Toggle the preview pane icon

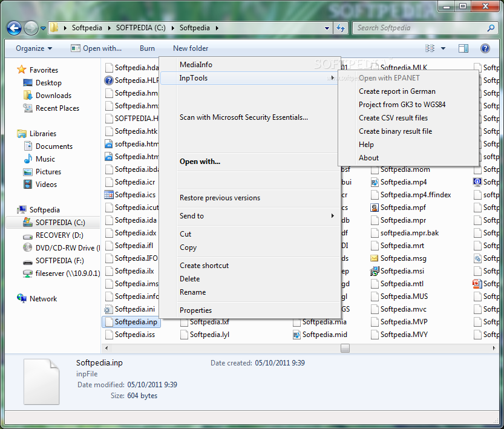click(463, 48)
